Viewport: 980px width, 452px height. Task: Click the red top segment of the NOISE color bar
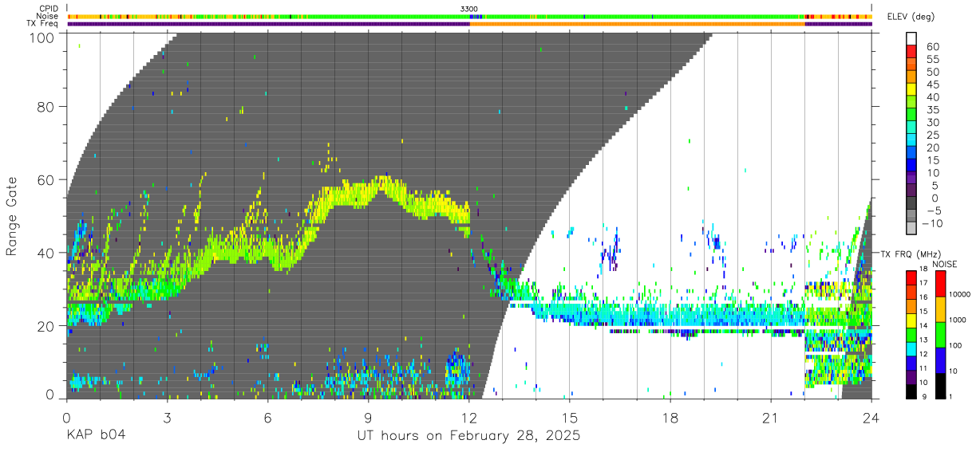pyautogui.click(x=941, y=284)
